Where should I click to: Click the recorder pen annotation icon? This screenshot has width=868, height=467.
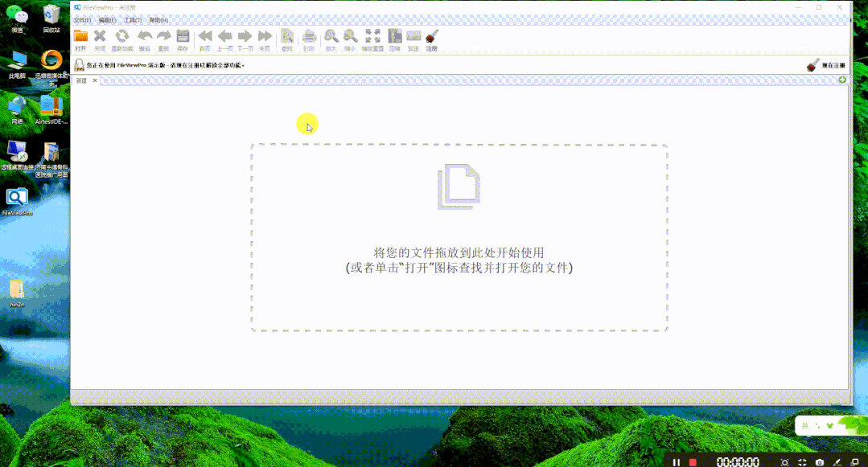click(x=837, y=462)
